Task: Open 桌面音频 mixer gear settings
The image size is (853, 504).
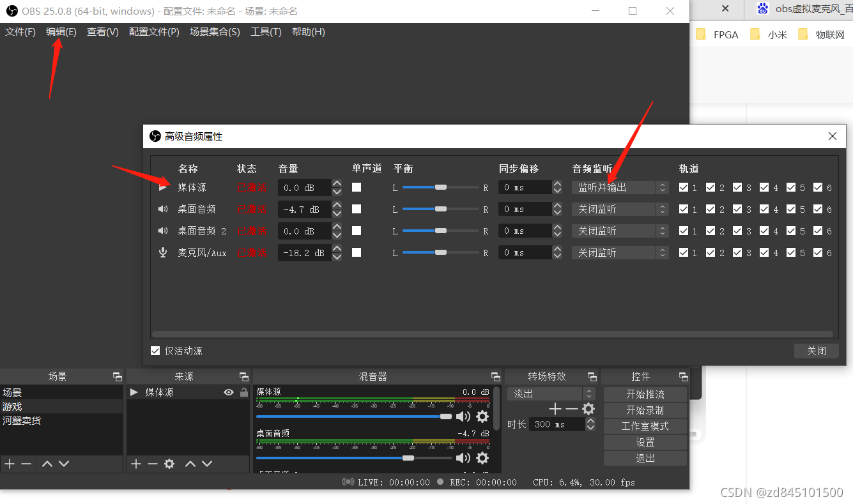Action: (482, 458)
